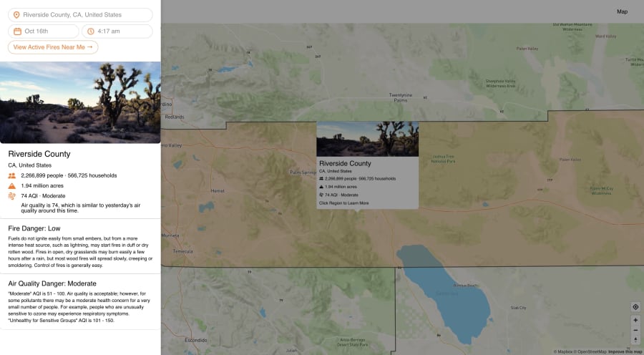Click '74 AQI · Moderate' in the sidebar
The height and width of the screenshot is (355, 644).
(43, 196)
